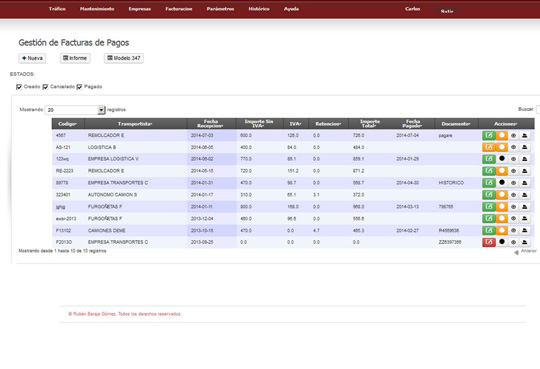Screen dimensions: 540x369
Task: Toggle the orange circle button in AS-121 row
Action: (x=502, y=147)
